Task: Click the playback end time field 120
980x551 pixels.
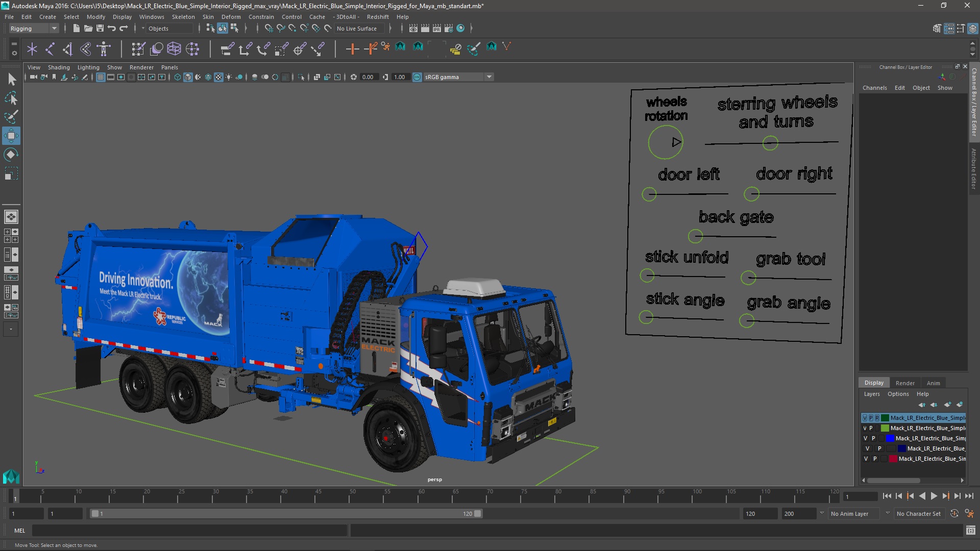Action: 760,514
